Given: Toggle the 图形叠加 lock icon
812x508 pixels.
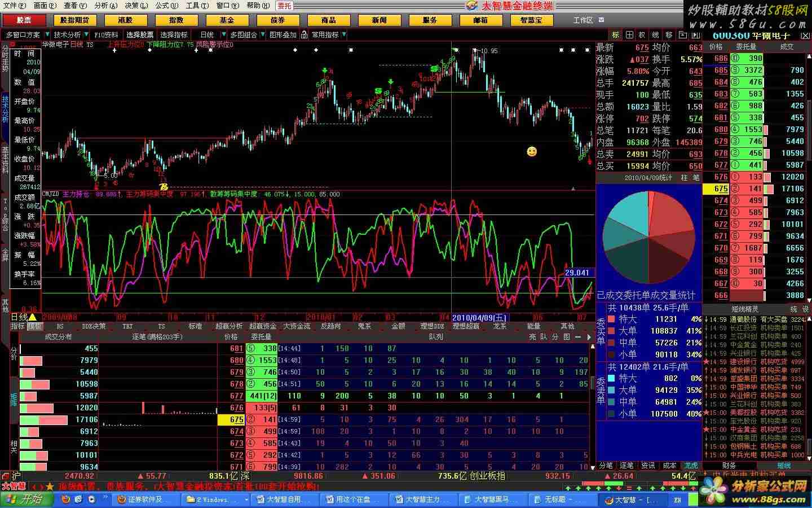Looking at the screenshot, I should [304, 34].
